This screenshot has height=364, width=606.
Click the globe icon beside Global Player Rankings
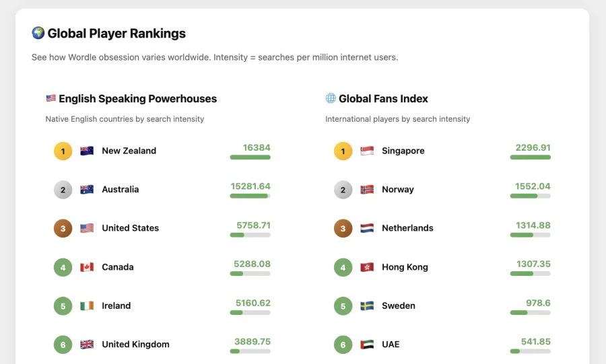[38, 33]
